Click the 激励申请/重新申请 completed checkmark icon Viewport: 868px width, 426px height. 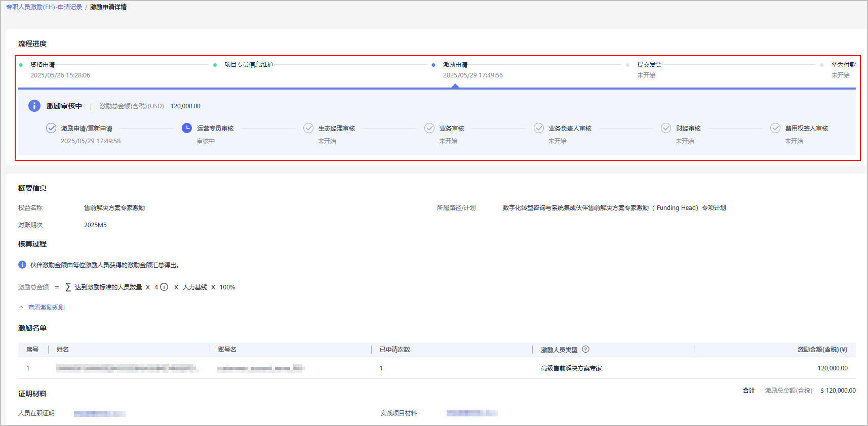(51, 128)
